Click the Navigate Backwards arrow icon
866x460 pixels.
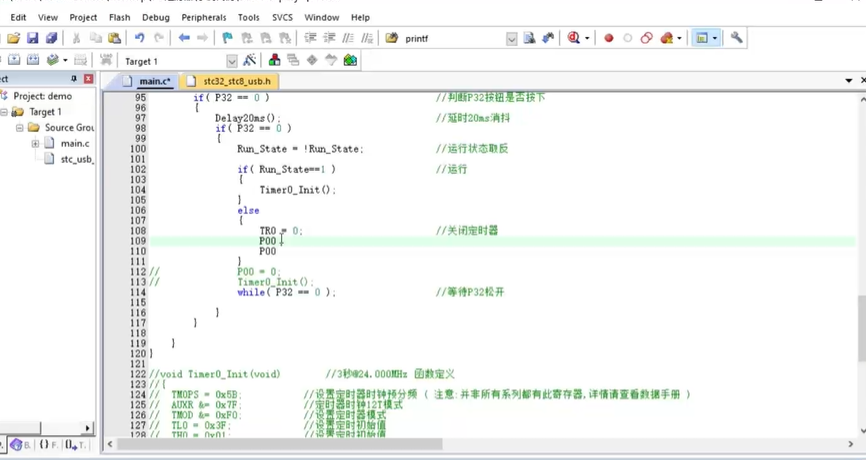coord(184,38)
